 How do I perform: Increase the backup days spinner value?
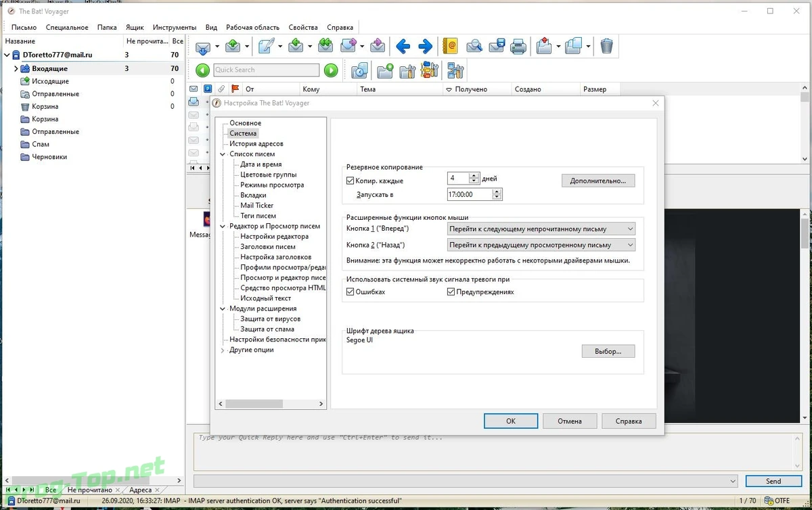coord(474,176)
